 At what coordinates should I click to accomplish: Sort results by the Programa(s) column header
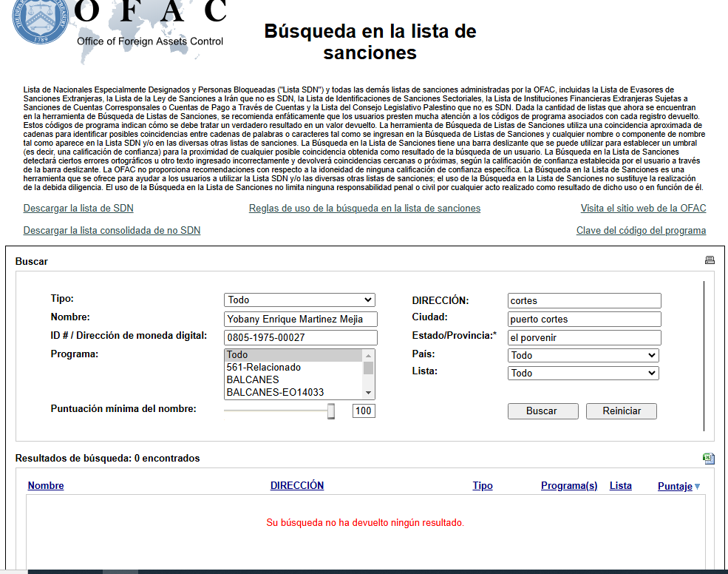point(568,486)
